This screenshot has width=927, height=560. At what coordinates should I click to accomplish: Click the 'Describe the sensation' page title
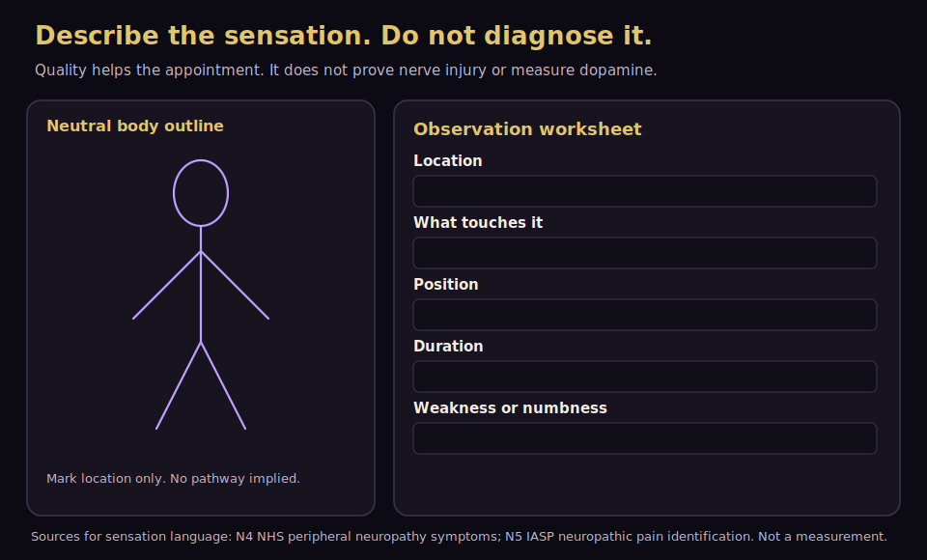pyautogui.click(x=344, y=36)
